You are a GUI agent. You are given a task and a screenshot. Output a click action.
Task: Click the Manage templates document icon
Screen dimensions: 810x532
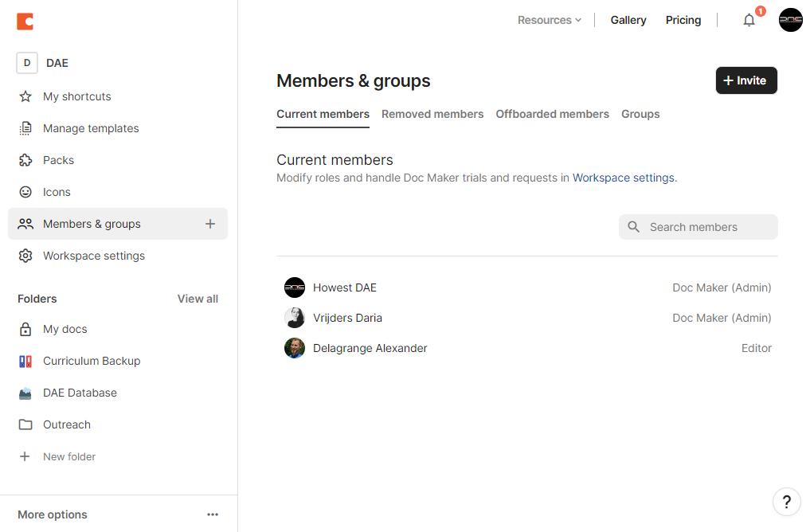coord(25,128)
